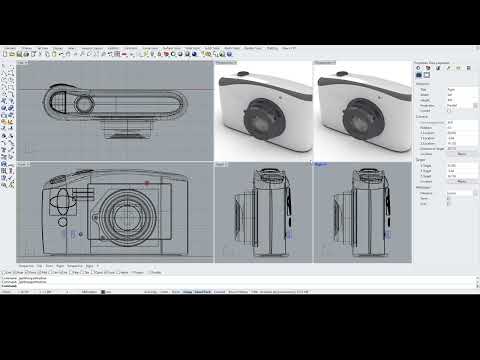Open the Projection dropdown showing Parallel
The image size is (480, 360).
(x=462, y=105)
